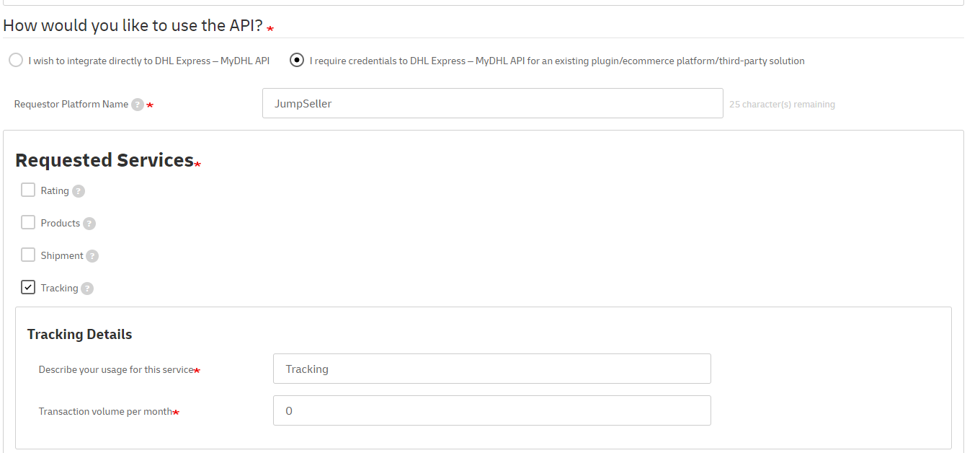Click help icon beside Requestor Platform Name
This screenshot has width=980, height=453.
[138, 105]
